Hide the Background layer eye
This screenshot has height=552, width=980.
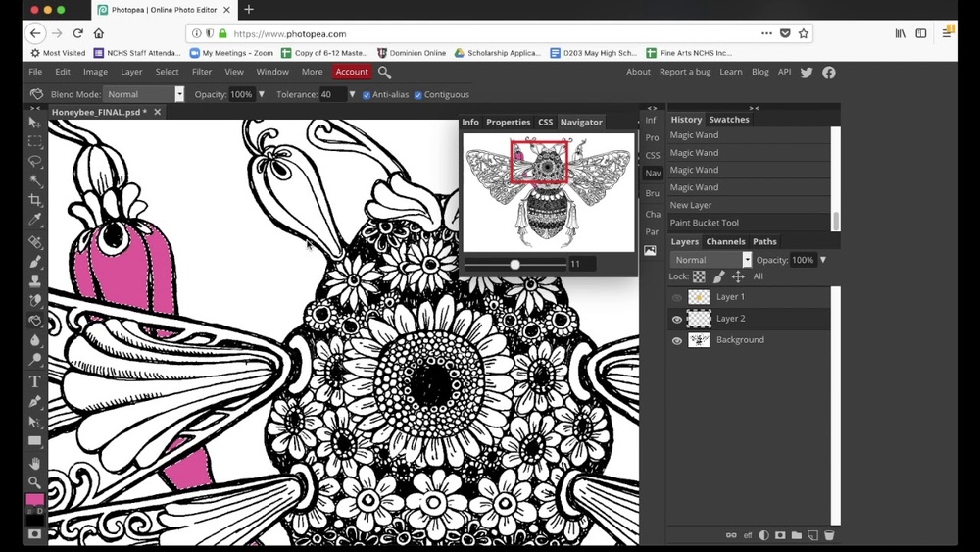(x=677, y=340)
